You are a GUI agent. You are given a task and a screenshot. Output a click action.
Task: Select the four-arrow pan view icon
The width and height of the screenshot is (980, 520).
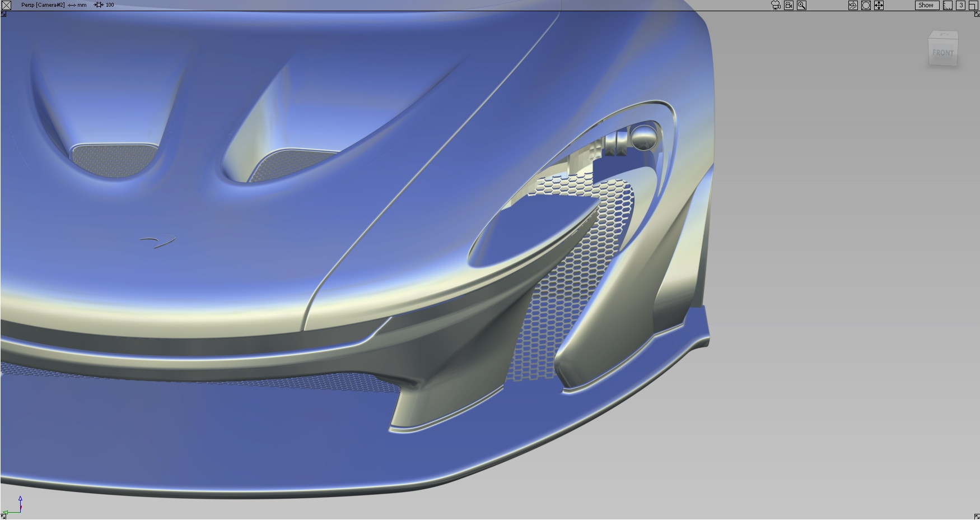tap(879, 5)
